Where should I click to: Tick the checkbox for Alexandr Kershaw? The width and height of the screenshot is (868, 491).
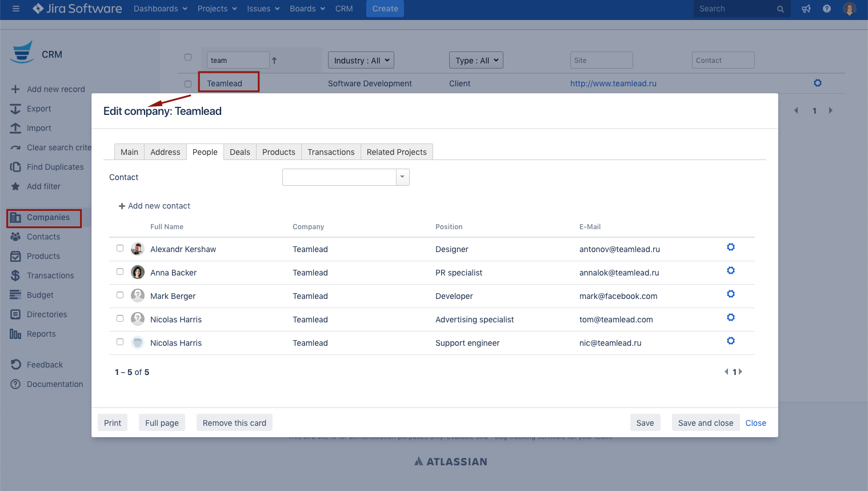click(x=120, y=248)
